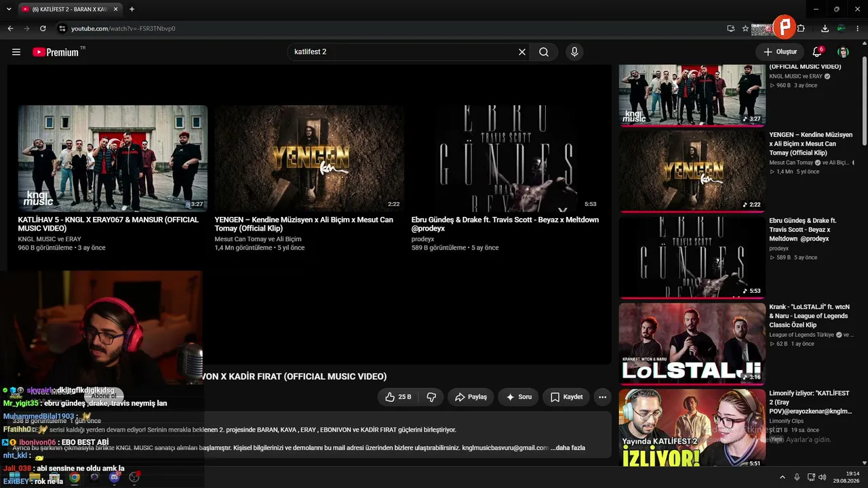This screenshot has height=488, width=868.
Task: Expand the description with ...daha fazla
Action: pos(568,448)
